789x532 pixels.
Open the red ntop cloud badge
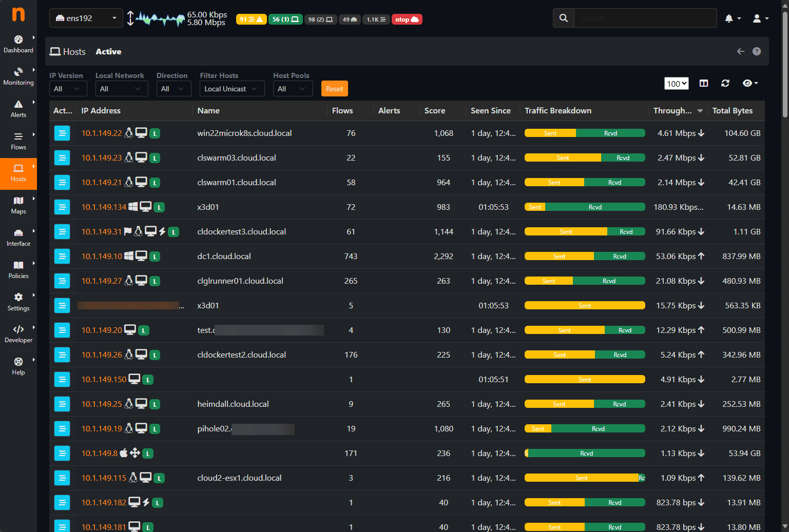[407, 18]
